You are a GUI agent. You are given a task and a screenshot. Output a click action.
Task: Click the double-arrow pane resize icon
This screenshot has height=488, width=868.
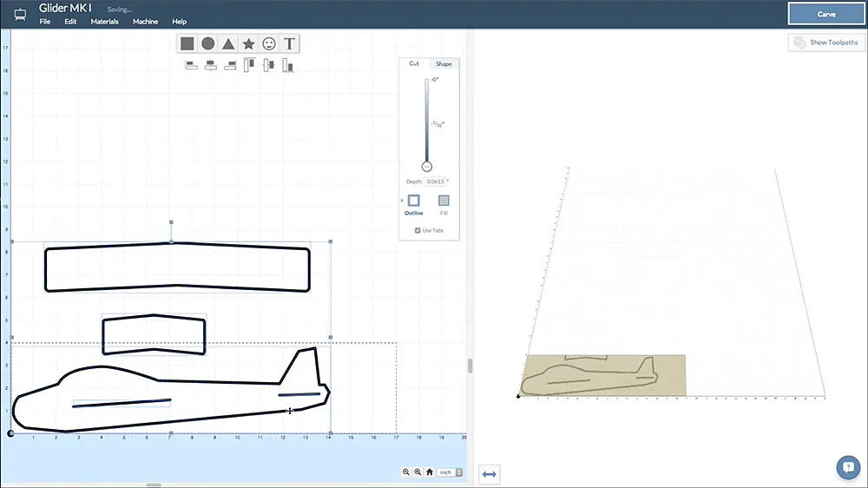click(x=489, y=474)
